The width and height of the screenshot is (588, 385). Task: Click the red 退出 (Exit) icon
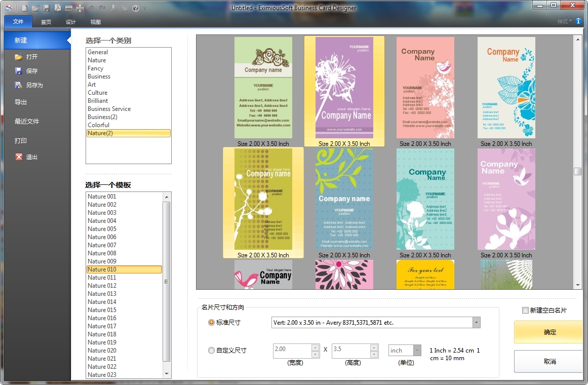click(19, 157)
